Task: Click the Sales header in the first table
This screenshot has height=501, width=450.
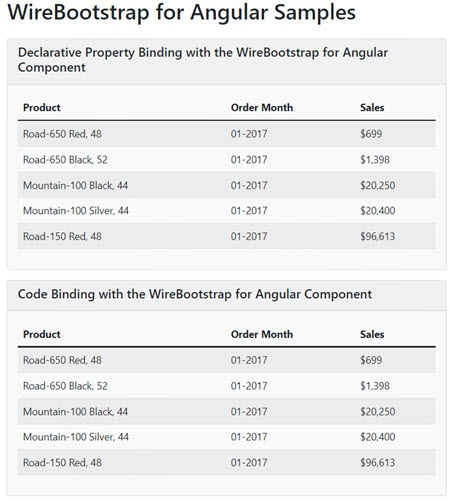Action: point(372,108)
